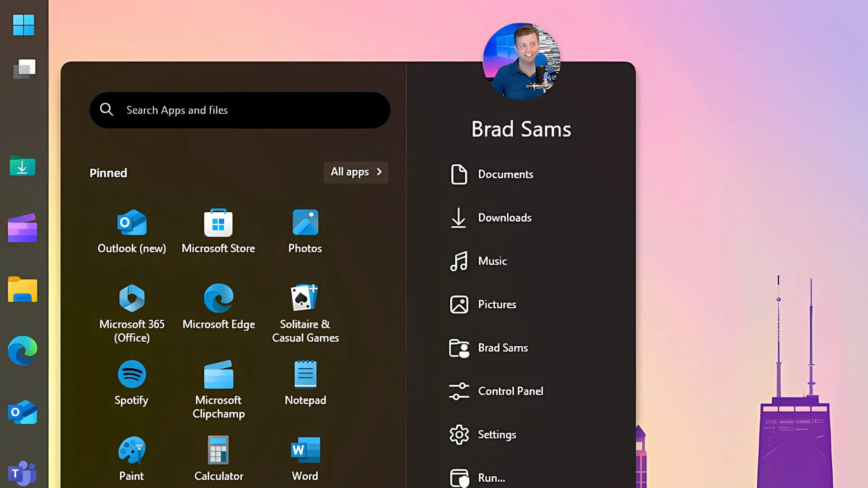Image resolution: width=868 pixels, height=488 pixels.
Task: Open the Run dialog
Action: [491, 478]
